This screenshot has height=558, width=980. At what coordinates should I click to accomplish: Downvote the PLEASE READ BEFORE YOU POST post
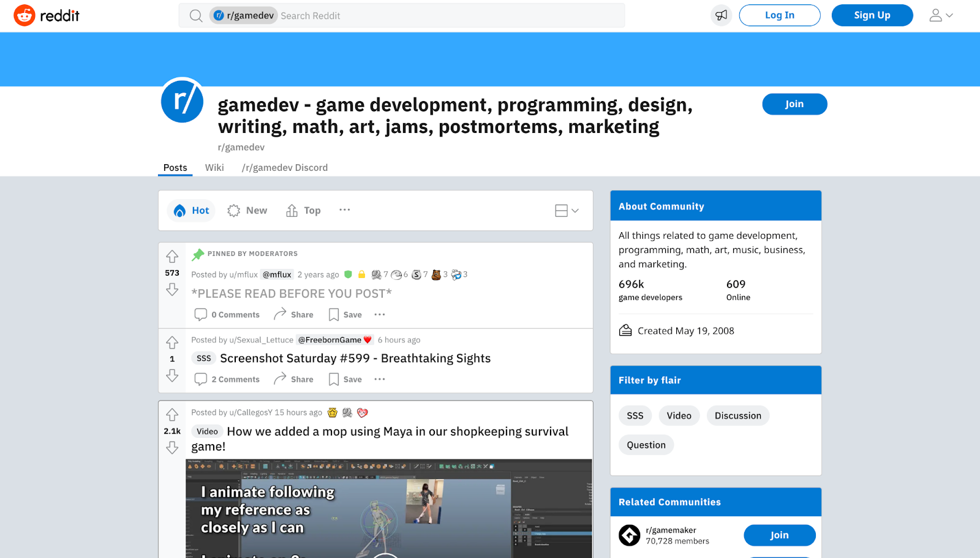point(172,289)
